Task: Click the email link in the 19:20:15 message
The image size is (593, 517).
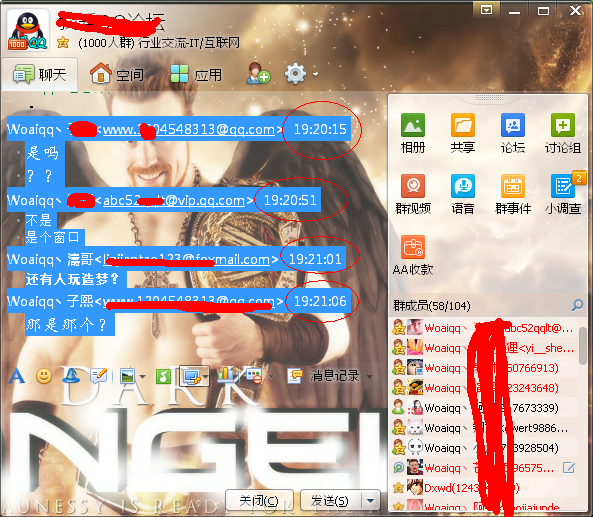Action: pyautogui.click(x=189, y=129)
